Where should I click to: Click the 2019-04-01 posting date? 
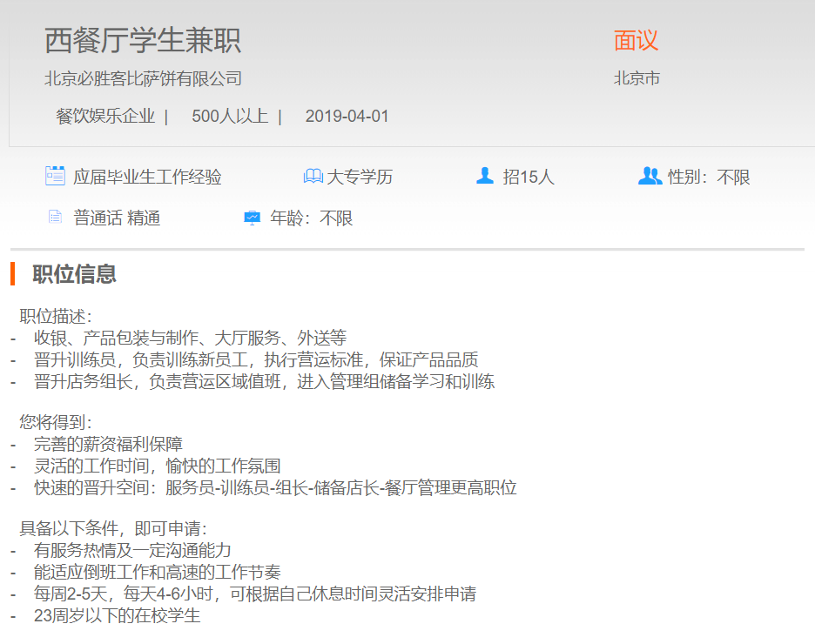(x=347, y=116)
